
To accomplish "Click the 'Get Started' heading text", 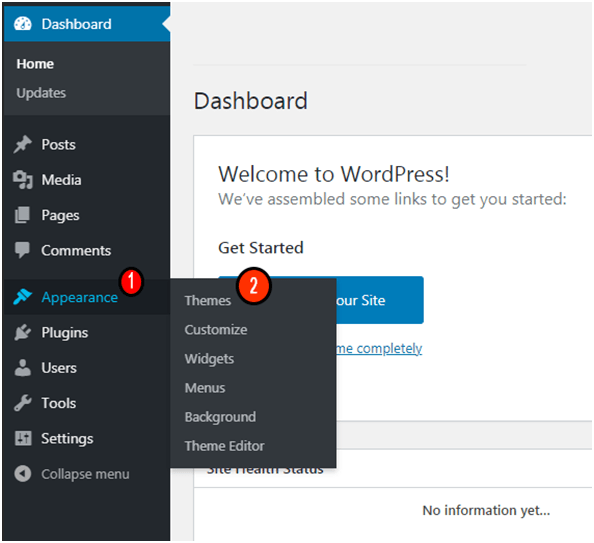I will [261, 248].
